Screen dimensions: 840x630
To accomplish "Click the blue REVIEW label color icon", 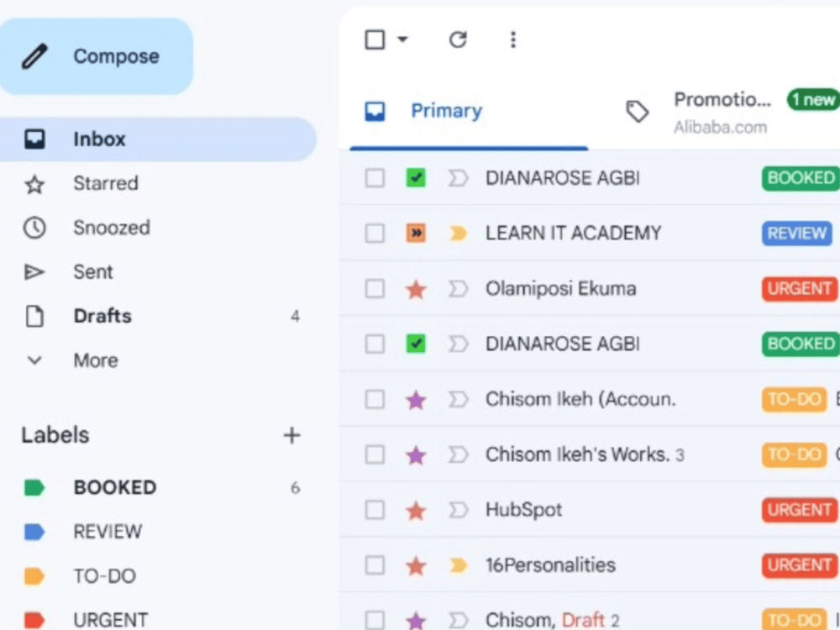I will click(34, 532).
